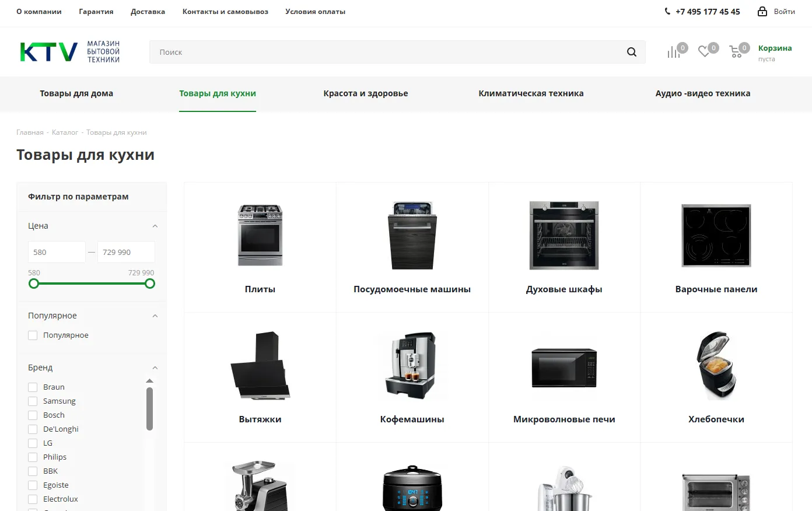Open the favorites heart icon

click(x=704, y=52)
